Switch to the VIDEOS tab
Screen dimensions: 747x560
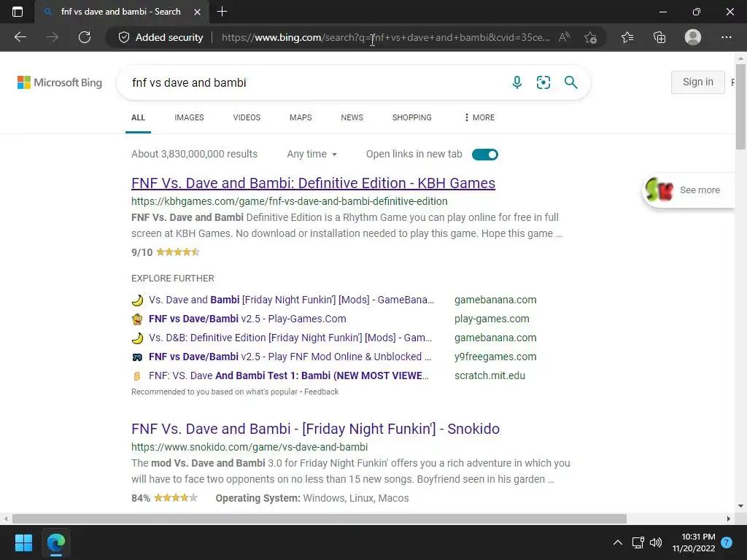[x=247, y=117]
